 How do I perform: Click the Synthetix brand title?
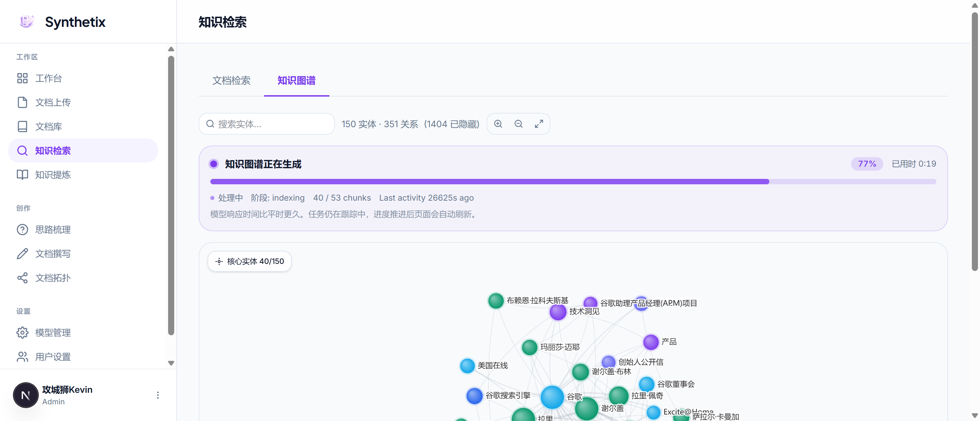coord(75,22)
